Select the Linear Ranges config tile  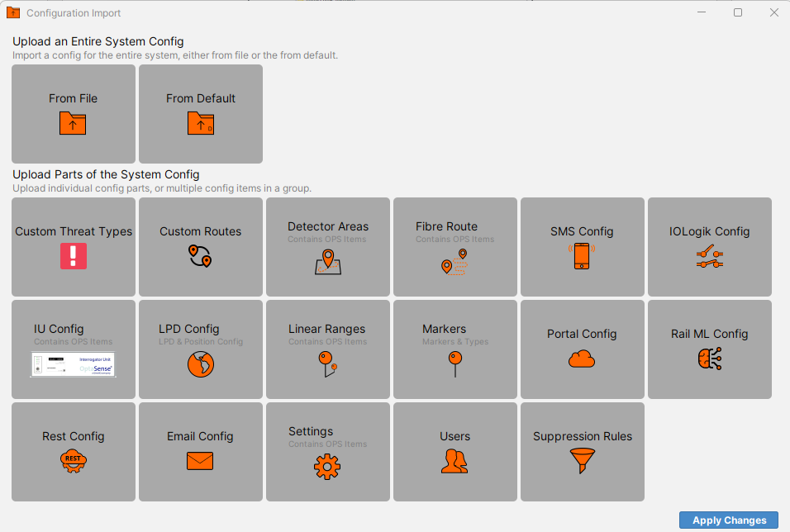click(328, 349)
